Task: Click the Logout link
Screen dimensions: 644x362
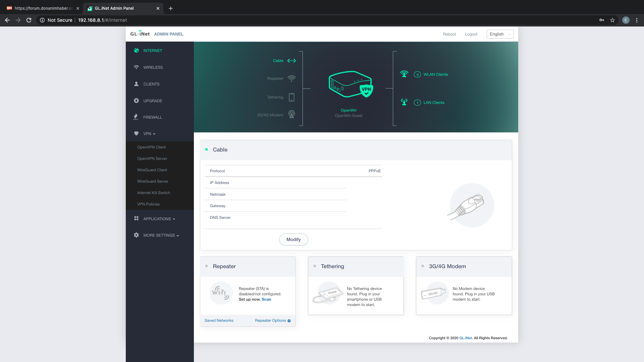Action: [471, 34]
